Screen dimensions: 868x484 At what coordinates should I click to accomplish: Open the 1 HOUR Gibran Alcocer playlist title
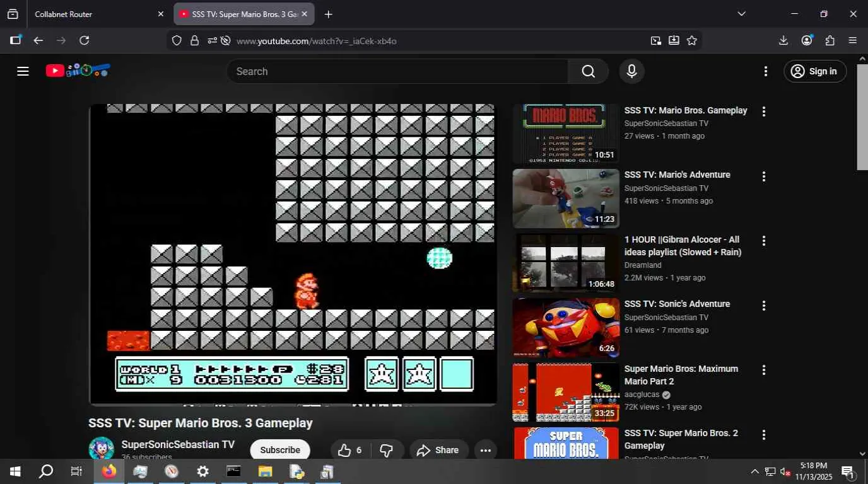[x=683, y=246]
